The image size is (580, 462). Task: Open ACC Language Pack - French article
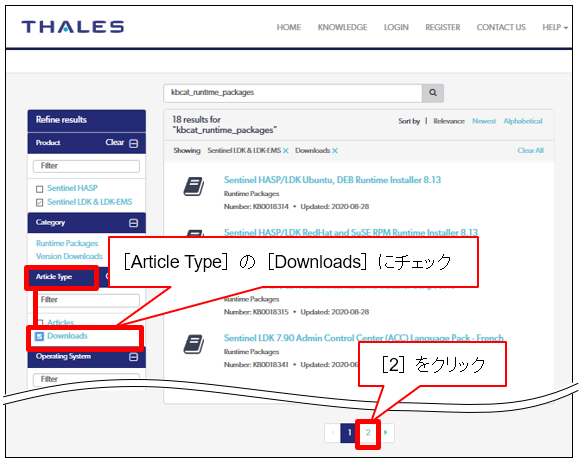364,338
